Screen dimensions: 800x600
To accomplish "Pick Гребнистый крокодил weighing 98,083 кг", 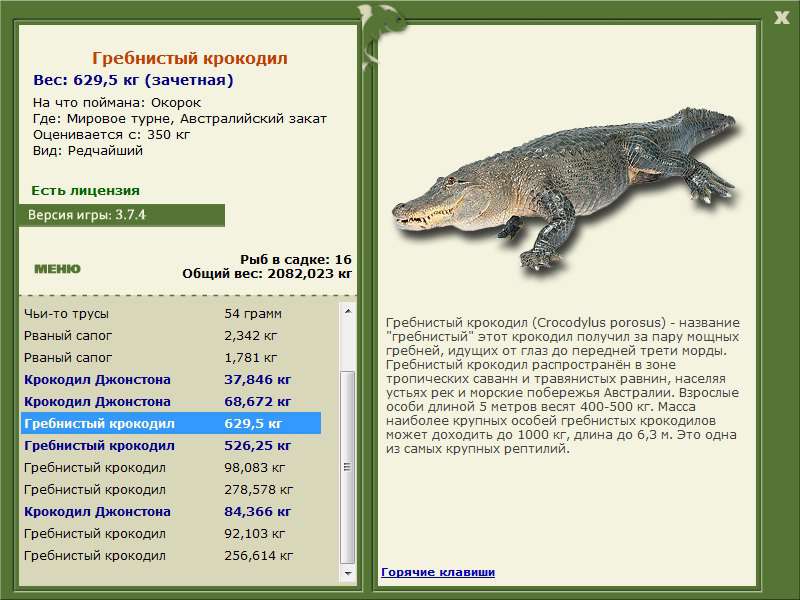I will (170, 467).
